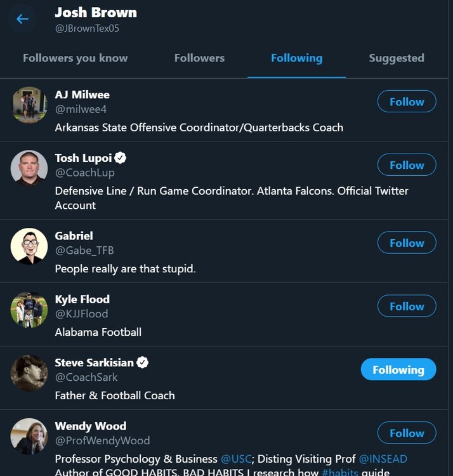Unfollow Steve Sarkisian via Following button

point(398,370)
